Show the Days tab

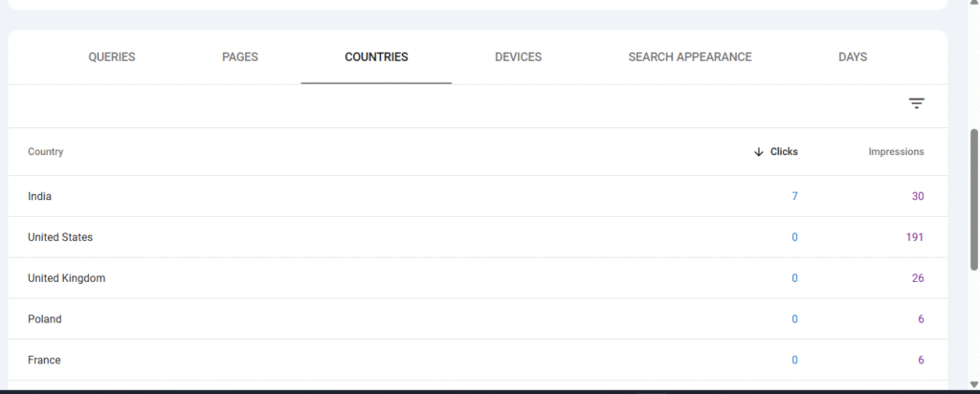pyautogui.click(x=852, y=57)
